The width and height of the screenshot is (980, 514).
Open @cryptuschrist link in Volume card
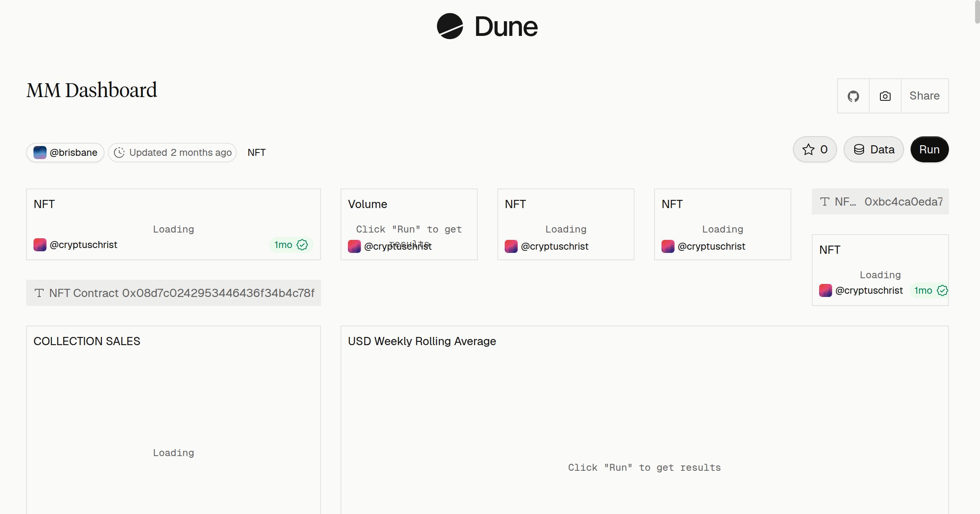[x=397, y=246]
